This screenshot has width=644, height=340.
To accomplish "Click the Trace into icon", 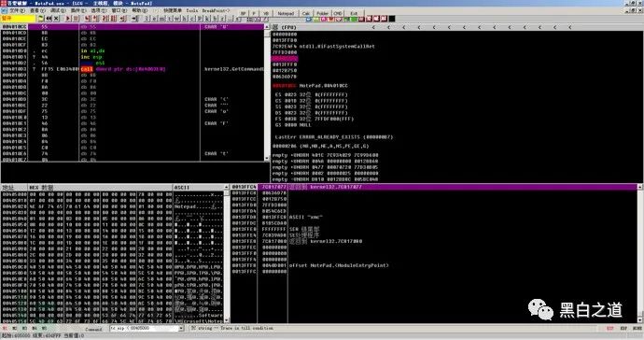I will pyautogui.click(x=105, y=19).
